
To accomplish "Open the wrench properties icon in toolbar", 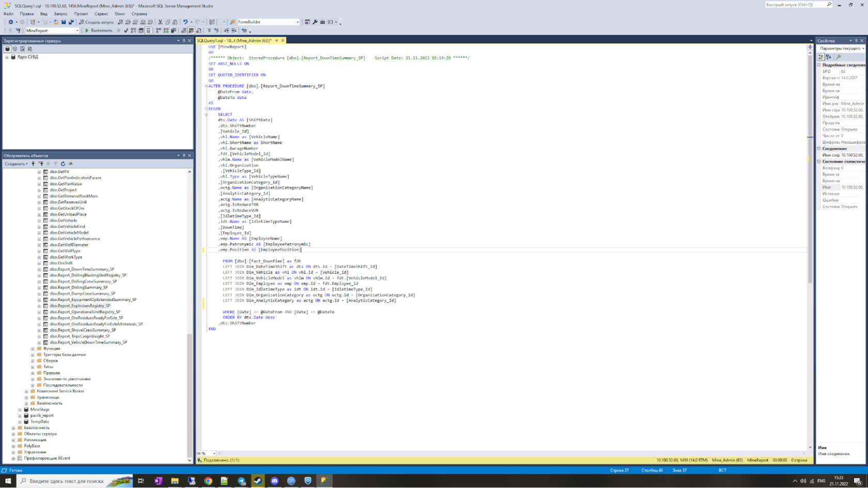I will click(315, 22).
